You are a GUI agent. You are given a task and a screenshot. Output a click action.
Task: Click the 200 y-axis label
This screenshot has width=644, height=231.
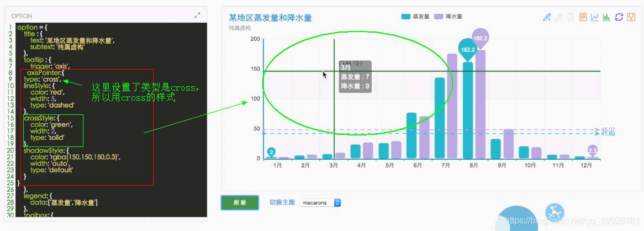click(x=255, y=39)
